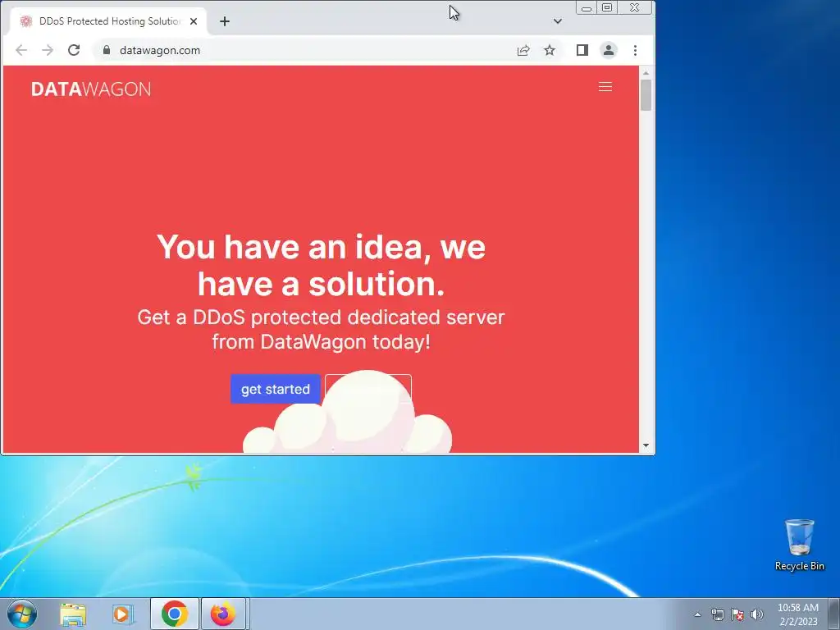The width and height of the screenshot is (840, 630).
Task: Share this page icon in address bar
Action: click(x=523, y=50)
